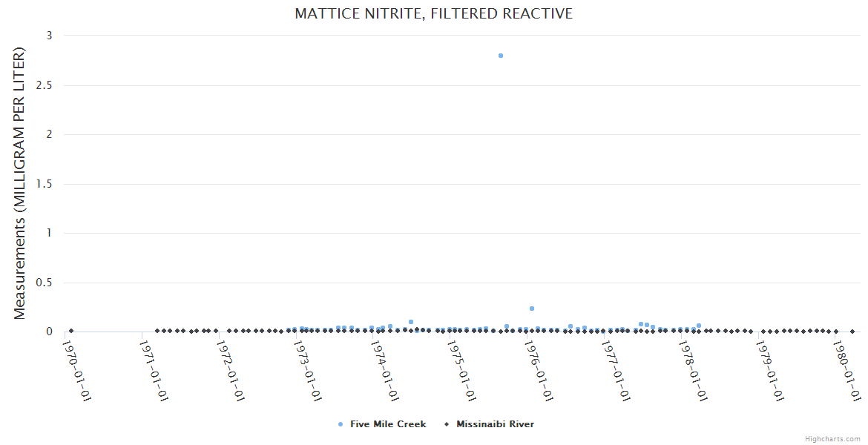Click the rightmost black diamond data point
Screen dimensions: 868x445
point(852,332)
